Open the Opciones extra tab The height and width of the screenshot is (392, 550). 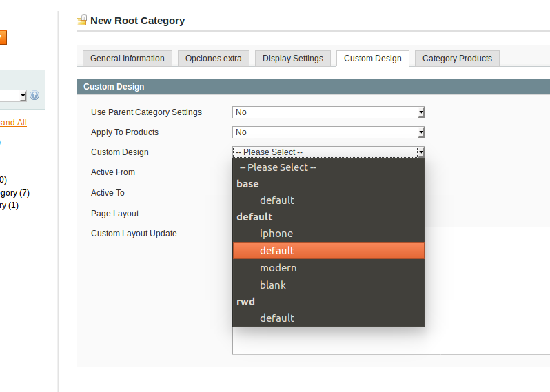coord(213,59)
